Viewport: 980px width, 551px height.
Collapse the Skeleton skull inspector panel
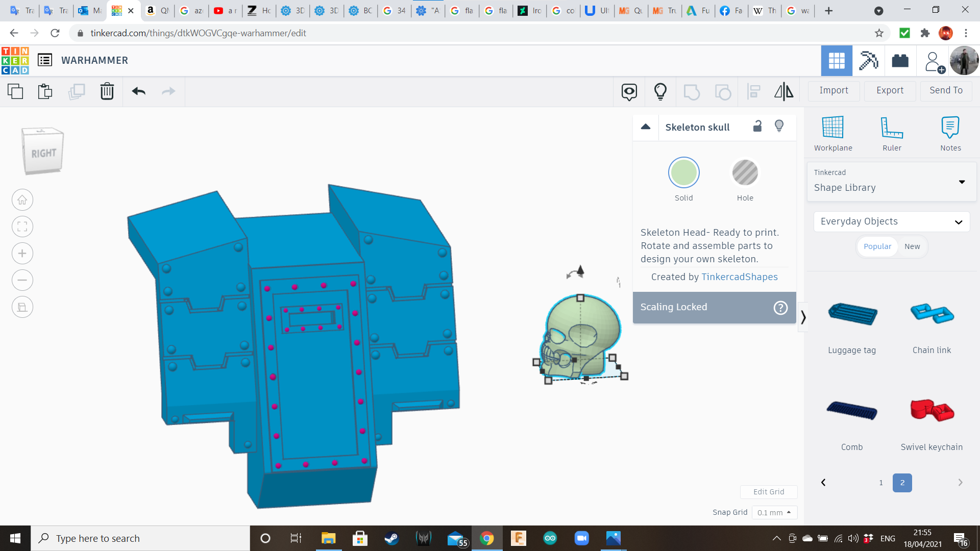pyautogui.click(x=646, y=127)
